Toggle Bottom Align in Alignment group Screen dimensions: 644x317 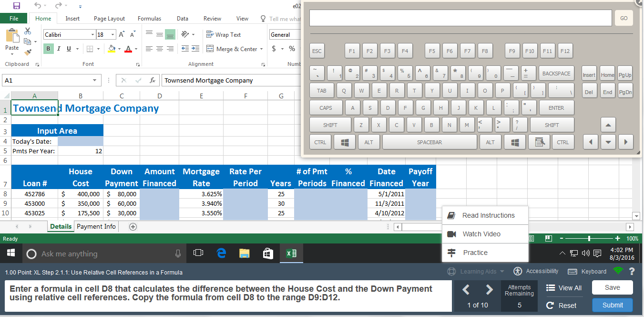(x=170, y=34)
